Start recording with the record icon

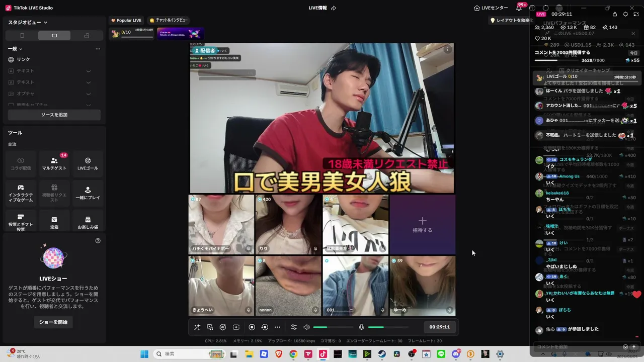(x=252, y=327)
